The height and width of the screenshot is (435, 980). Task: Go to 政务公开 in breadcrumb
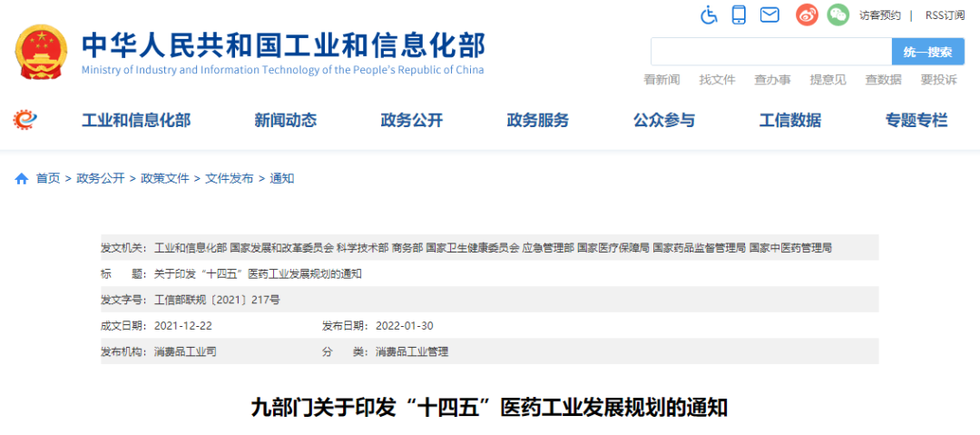(101, 179)
